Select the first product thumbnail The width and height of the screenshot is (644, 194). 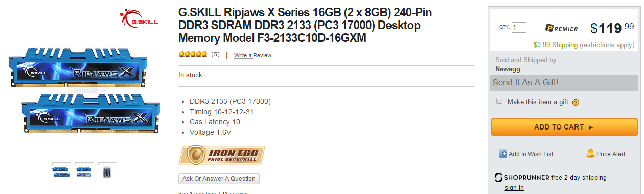[61, 170]
